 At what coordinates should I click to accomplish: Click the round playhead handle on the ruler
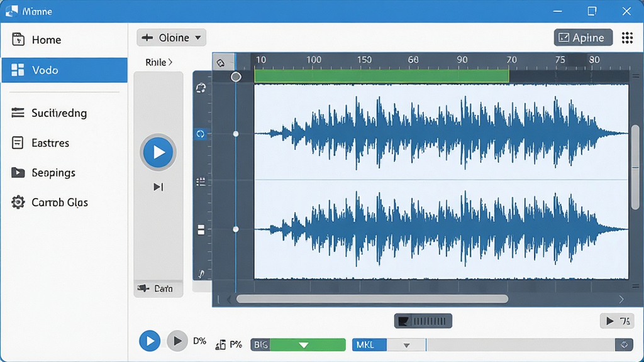tap(236, 77)
